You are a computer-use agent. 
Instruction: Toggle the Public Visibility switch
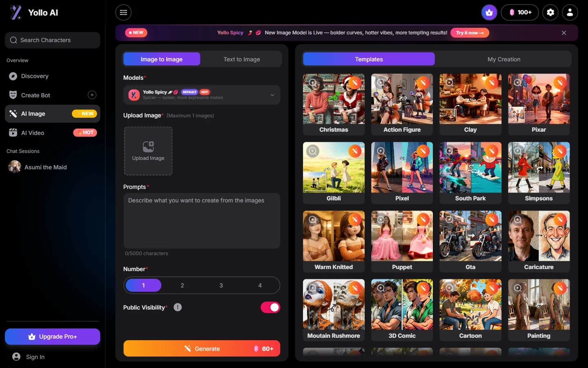click(270, 307)
